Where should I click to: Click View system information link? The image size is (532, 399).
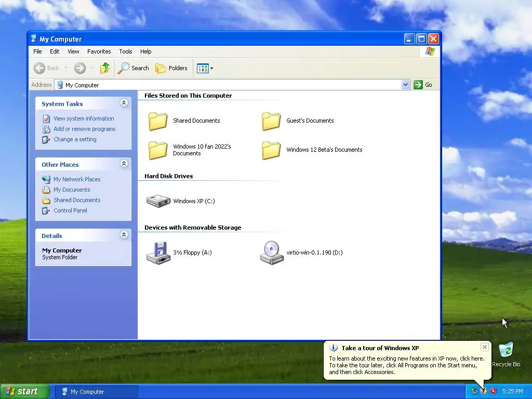[x=84, y=118]
